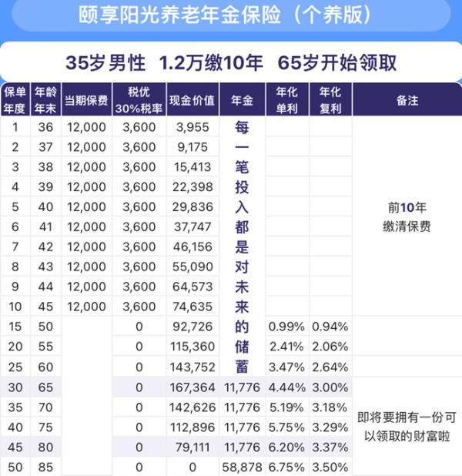Select age 45 in policy year 10
The height and width of the screenshot is (476, 462).
[x=45, y=307]
